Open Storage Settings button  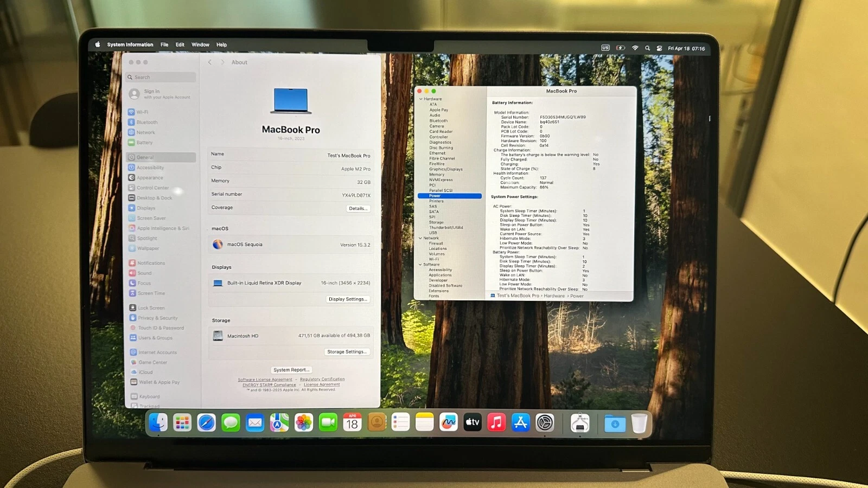pos(347,351)
